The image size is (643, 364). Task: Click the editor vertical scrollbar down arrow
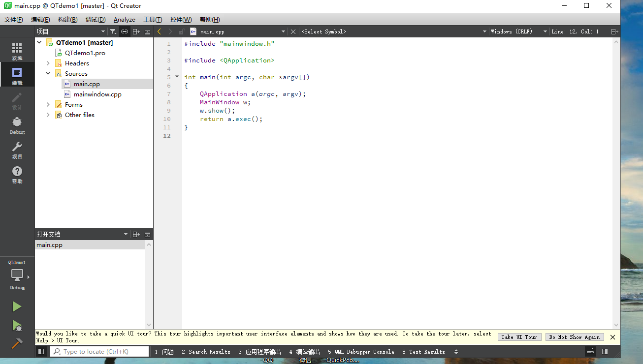pyautogui.click(x=616, y=325)
